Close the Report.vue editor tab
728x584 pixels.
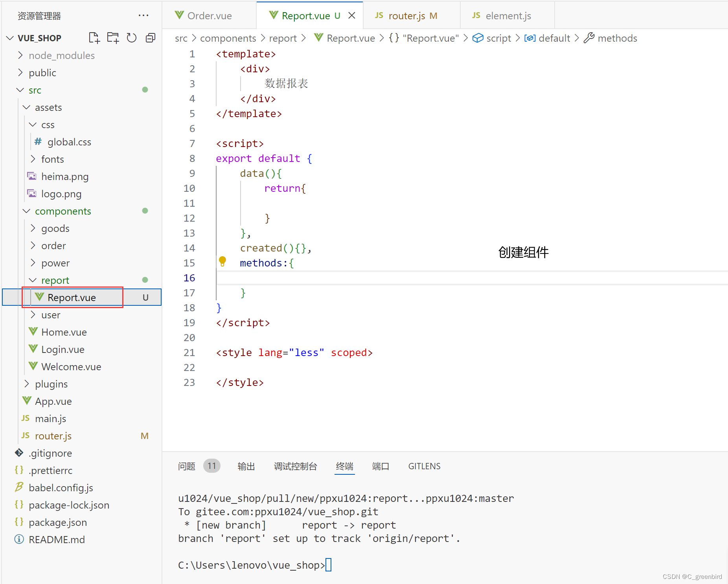click(x=352, y=15)
